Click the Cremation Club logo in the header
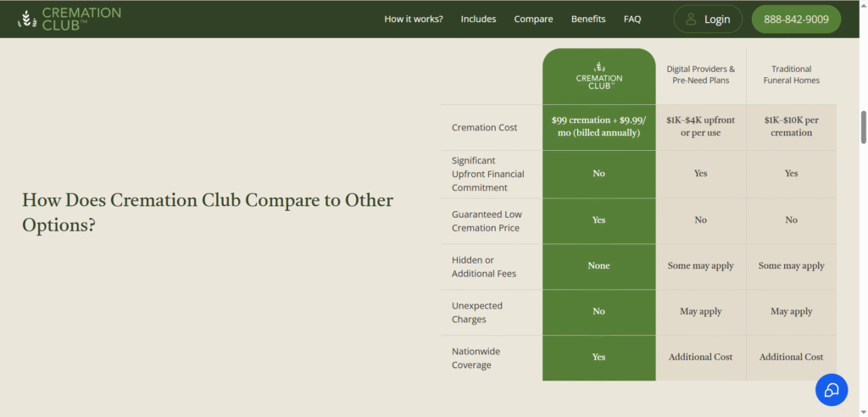 click(x=69, y=19)
